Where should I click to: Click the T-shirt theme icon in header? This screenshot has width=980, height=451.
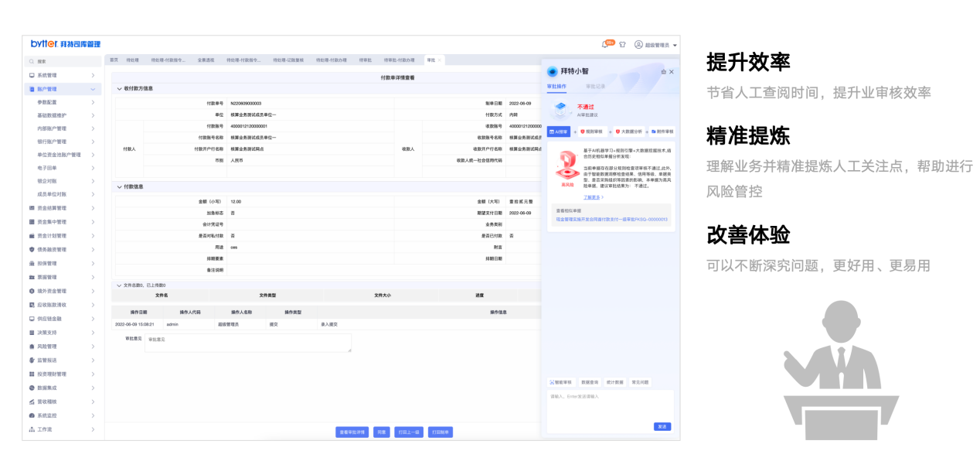point(622,45)
